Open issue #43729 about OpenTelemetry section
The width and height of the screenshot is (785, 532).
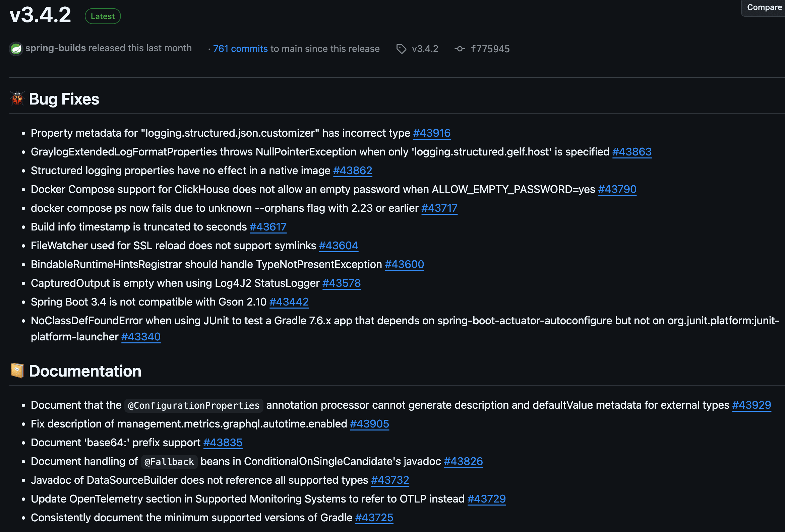(486, 498)
